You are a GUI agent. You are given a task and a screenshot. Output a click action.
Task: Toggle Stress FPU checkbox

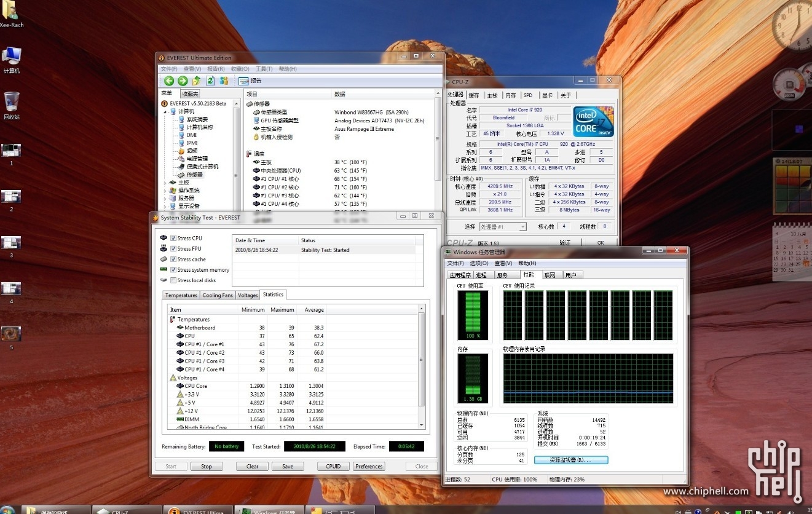(x=173, y=248)
